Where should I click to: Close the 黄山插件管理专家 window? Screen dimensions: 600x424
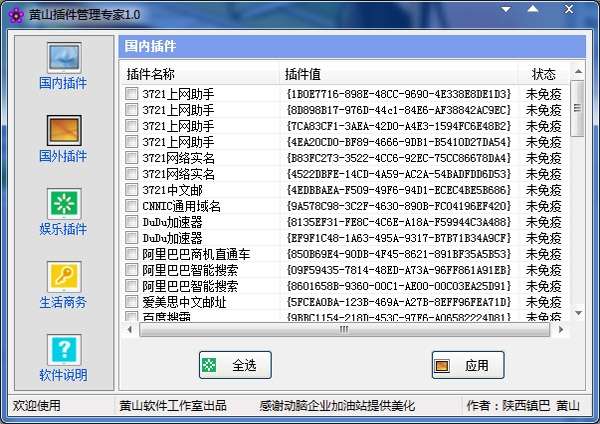[569, 9]
